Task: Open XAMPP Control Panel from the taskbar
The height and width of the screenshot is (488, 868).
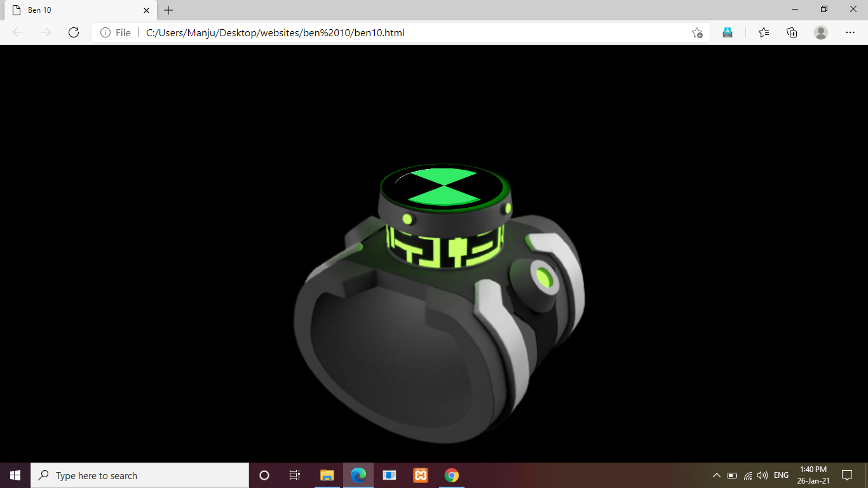Action: pyautogui.click(x=420, y=475)
